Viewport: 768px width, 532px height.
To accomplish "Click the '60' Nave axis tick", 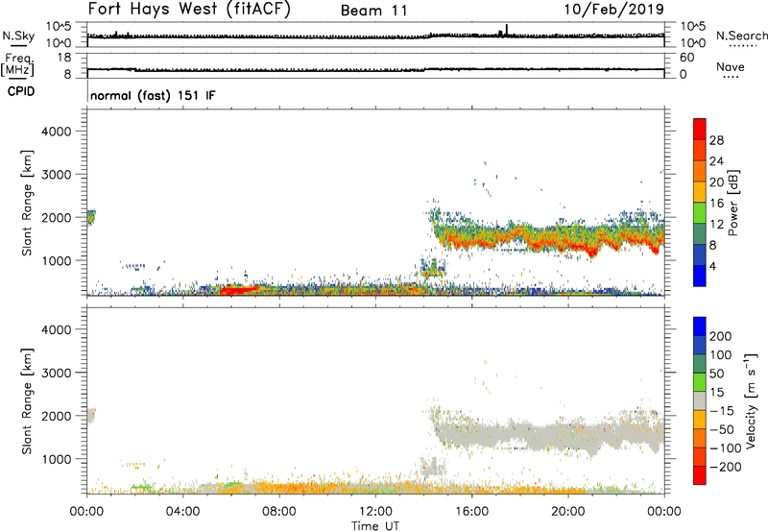I will point(686,58).
